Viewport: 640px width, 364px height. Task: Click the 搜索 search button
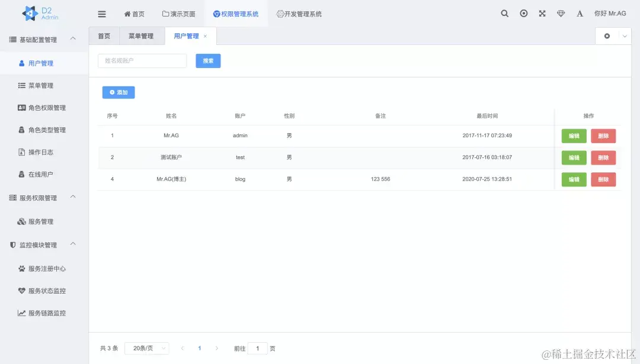pos(207,60)
